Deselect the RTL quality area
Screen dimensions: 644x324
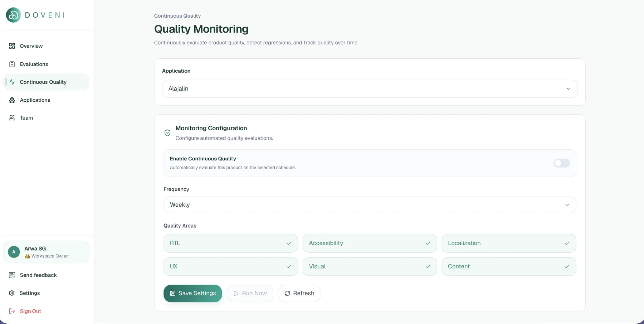point(231,243)
